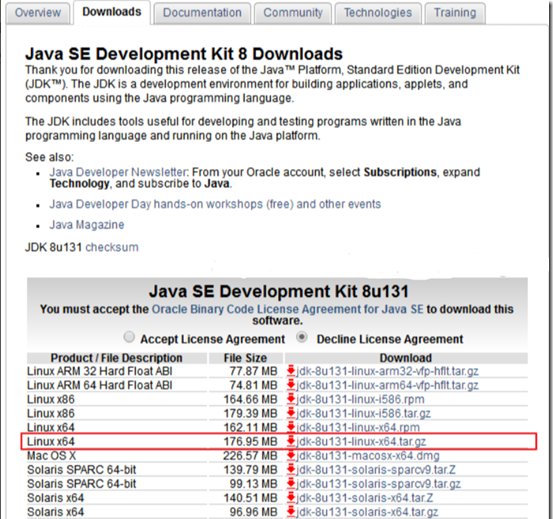Click the 74.81 MB file size cell
Viewport: 553px width, 519px height.
click(254, 385)
